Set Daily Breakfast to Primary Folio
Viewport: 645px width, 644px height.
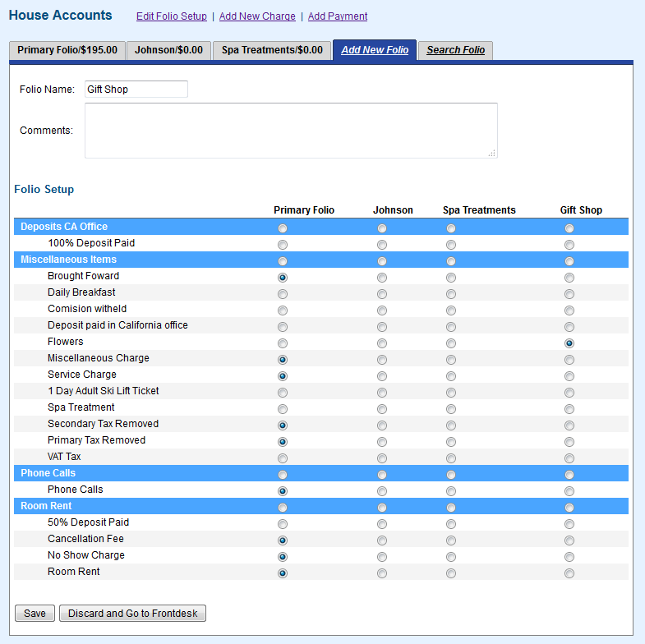(282, 294)
